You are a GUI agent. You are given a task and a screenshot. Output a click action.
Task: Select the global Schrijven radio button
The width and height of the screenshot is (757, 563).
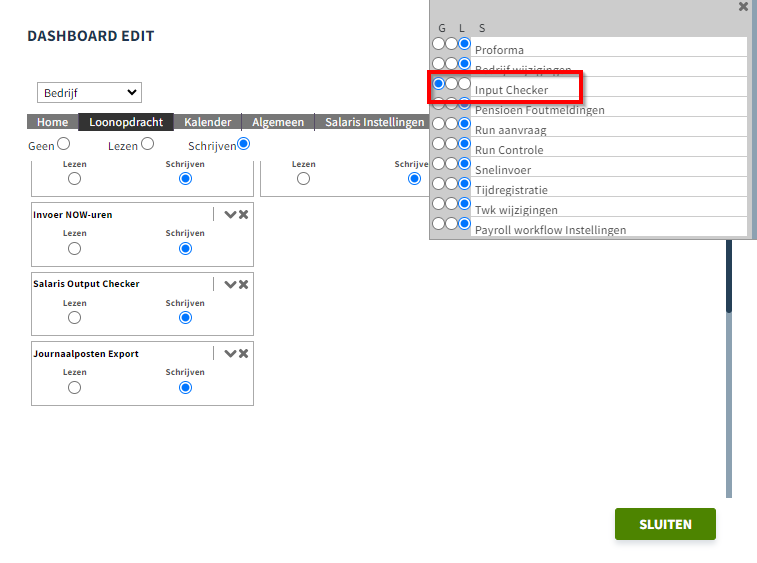(244, 144)
